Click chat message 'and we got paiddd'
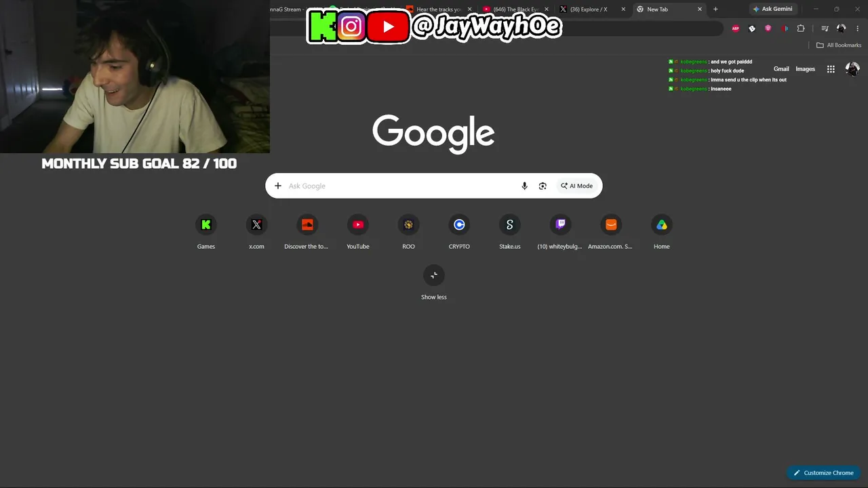The image size is (868, 488). pos(731,62)
